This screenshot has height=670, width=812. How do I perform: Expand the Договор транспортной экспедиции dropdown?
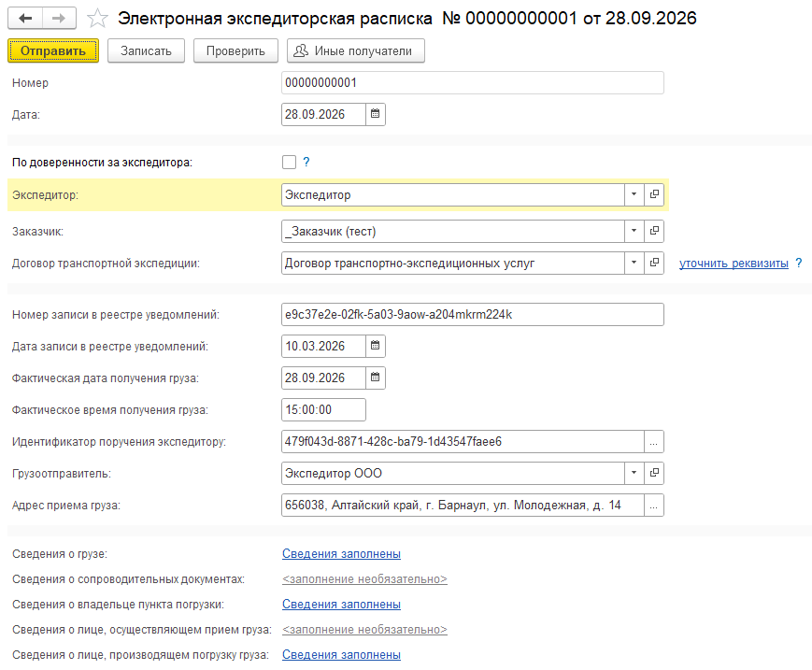coord(634,263)
